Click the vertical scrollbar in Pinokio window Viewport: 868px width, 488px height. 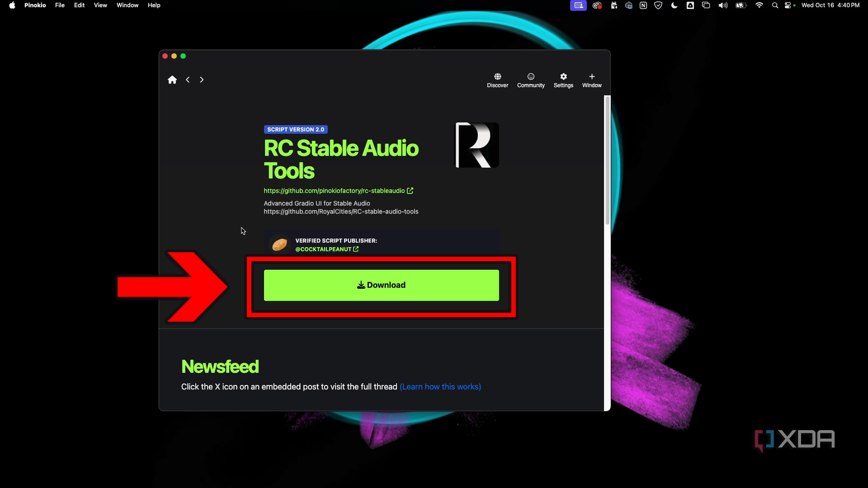[x=607, y=160]
